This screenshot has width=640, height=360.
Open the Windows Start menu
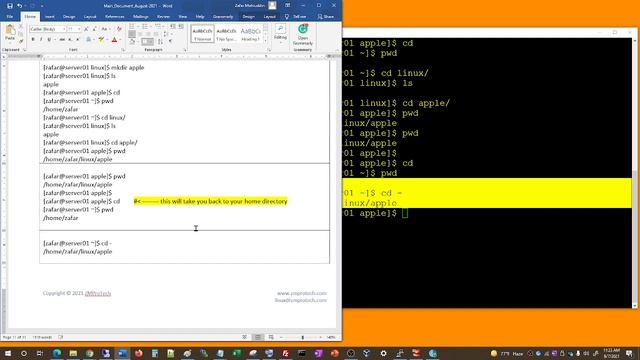coord(8,353)
